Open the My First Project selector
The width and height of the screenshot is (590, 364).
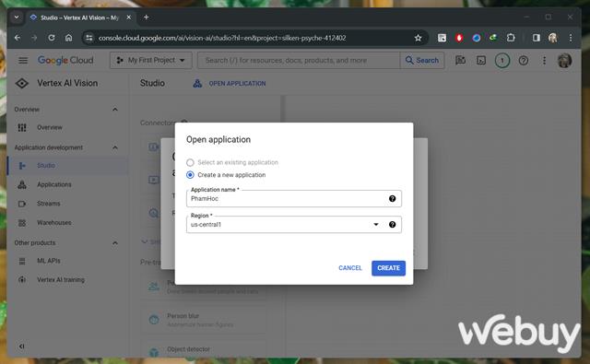pyautogui.click(x=151, y=60)
